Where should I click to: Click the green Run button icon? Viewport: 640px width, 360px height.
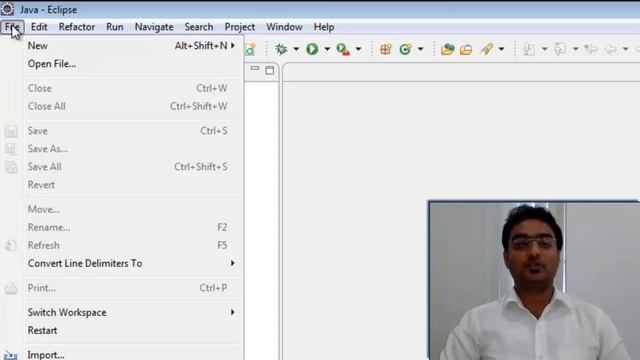(x=312, y=49)
